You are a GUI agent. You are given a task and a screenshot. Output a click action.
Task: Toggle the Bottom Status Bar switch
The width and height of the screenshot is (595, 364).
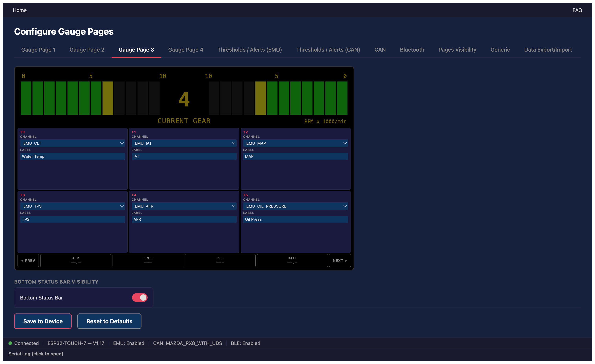[140, 297]
